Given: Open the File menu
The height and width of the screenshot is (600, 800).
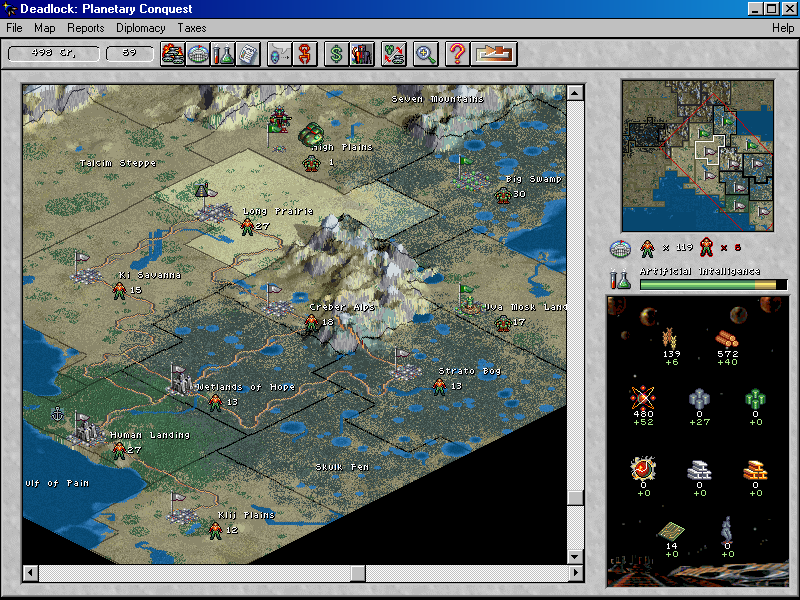Looking at the screenshot, I should point(14,28).
